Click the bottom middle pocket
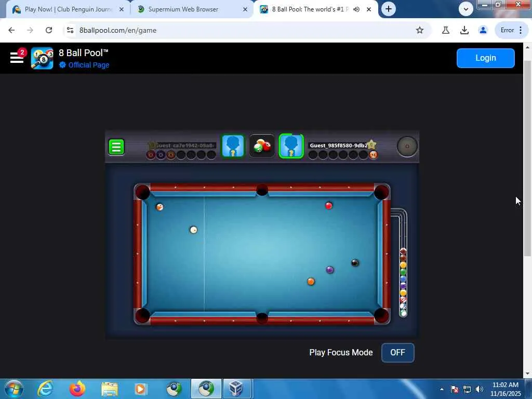Viewport: 532px width, 399px height. tap(262, 318)
